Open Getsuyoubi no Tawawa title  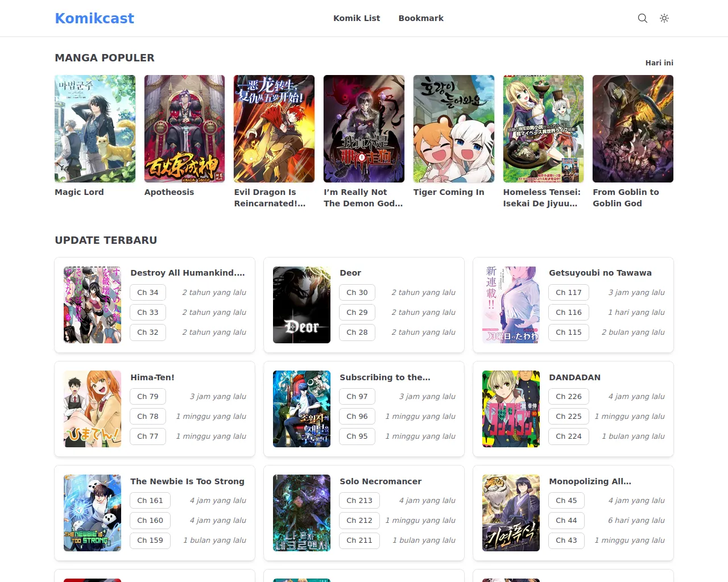(600, 273)
